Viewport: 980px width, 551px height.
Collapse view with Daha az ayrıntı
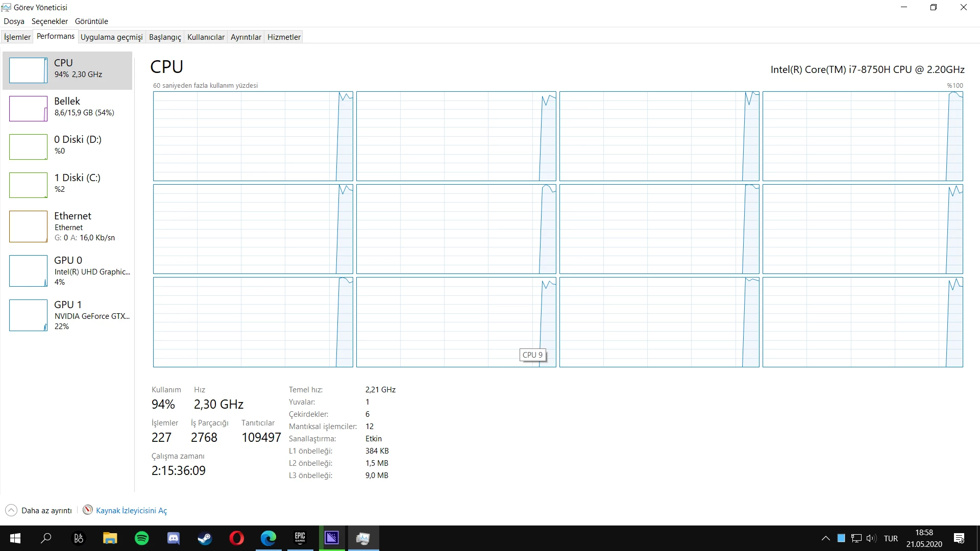[39, 511]
